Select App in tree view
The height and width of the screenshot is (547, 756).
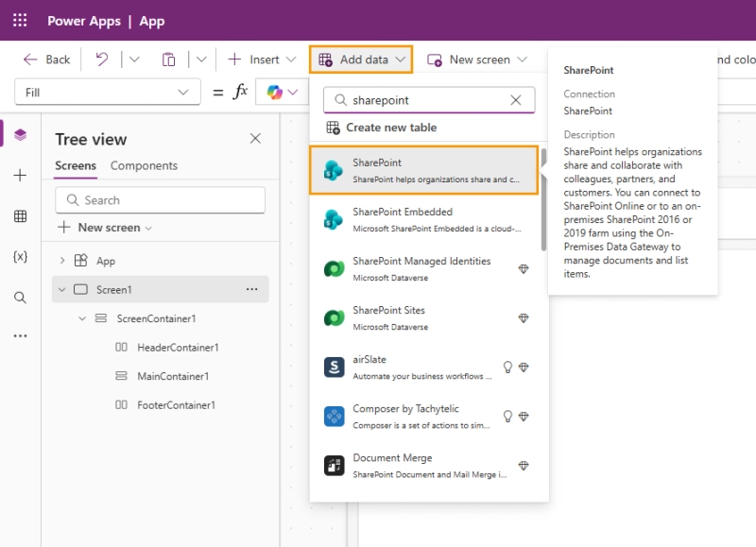tap(105, 261)
